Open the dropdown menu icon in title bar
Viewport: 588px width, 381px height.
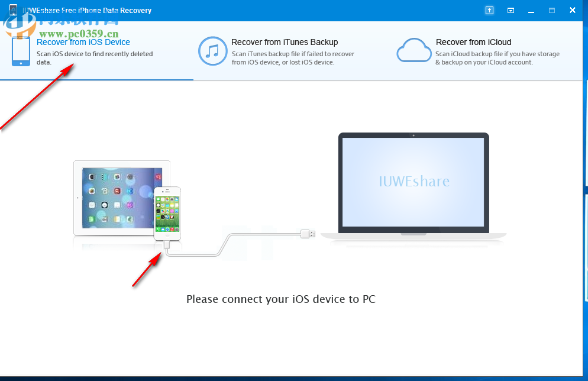point(511,10)
